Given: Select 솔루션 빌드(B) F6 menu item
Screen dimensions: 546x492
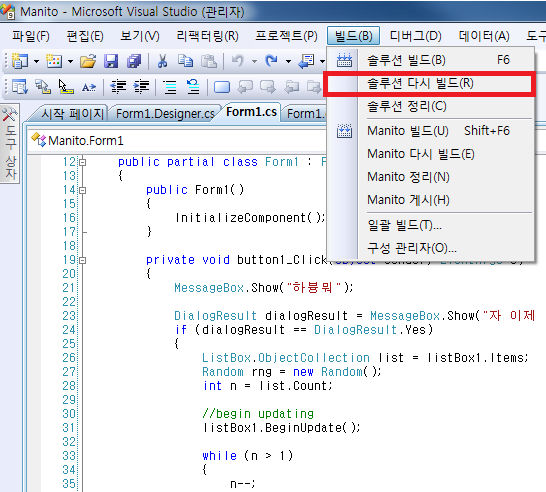Looking at the screenshot, I should pos(430,60).
